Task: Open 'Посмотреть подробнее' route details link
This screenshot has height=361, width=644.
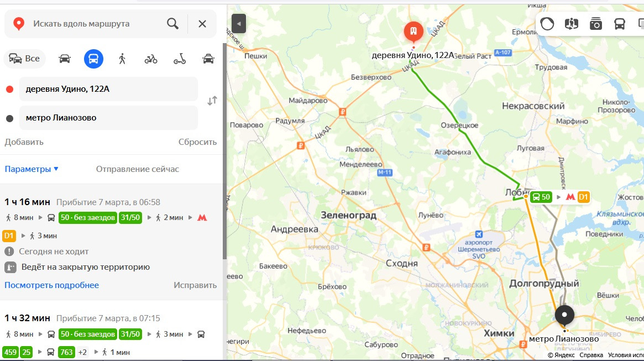Action: [52, 285]
